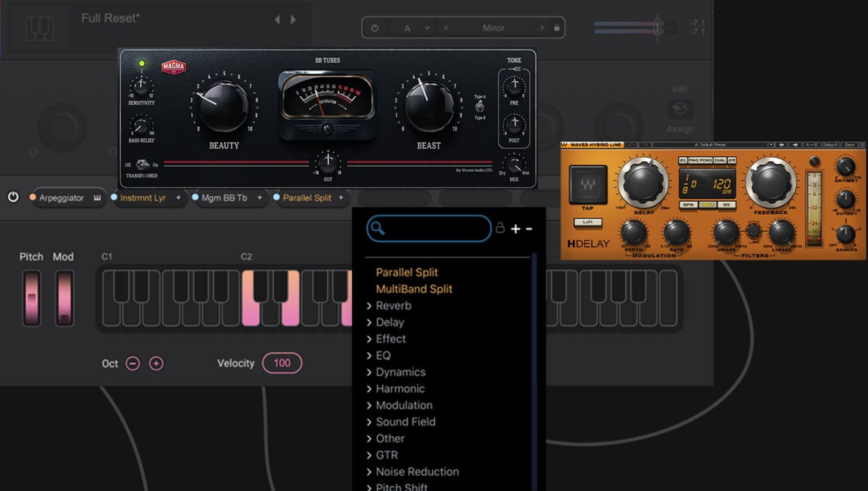This screenshot has width=868, height=491.
Task: Enable LoFi button in H-Delay
Action: (587, 222)
